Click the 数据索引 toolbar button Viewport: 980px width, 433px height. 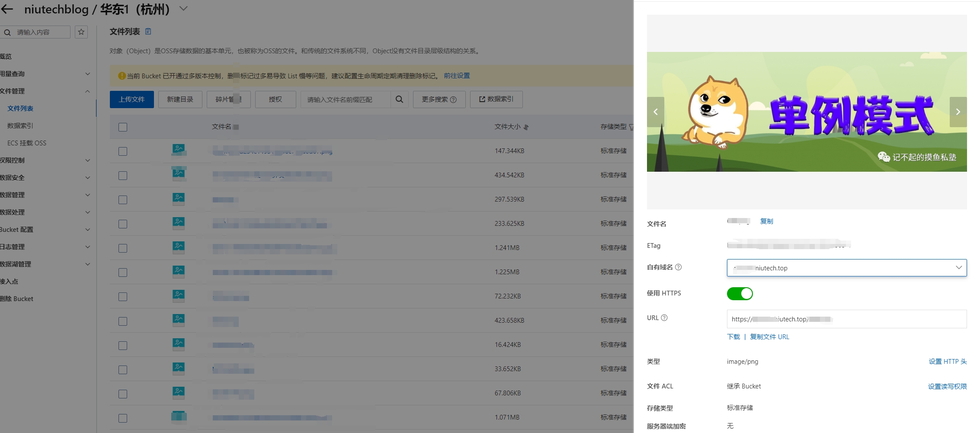click(496, 99)
